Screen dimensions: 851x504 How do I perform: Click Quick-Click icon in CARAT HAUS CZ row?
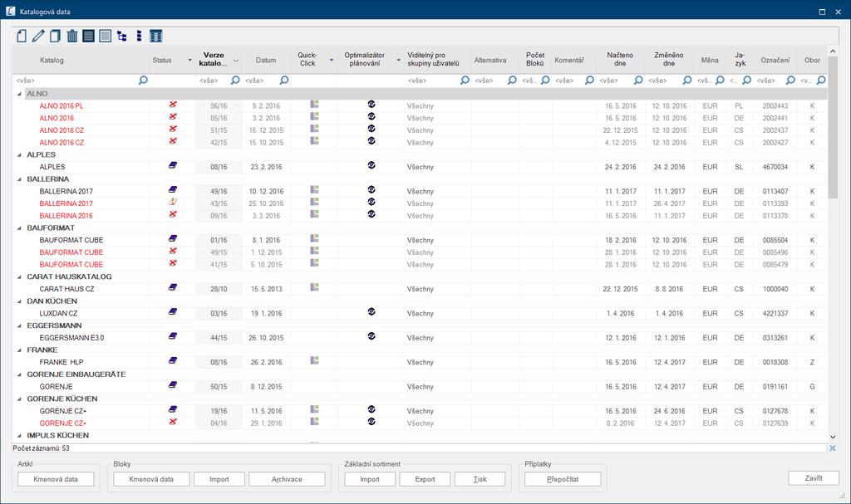[x=314, y=287]
